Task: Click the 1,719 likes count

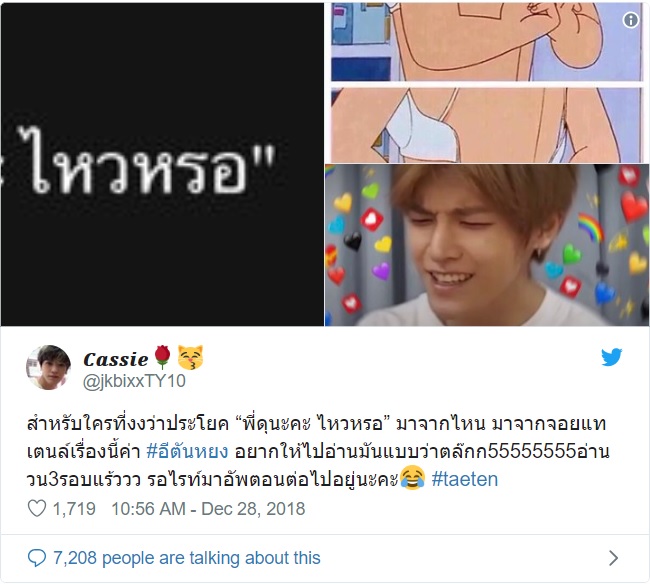Action: pyautogui.click(x=74, y=509)
